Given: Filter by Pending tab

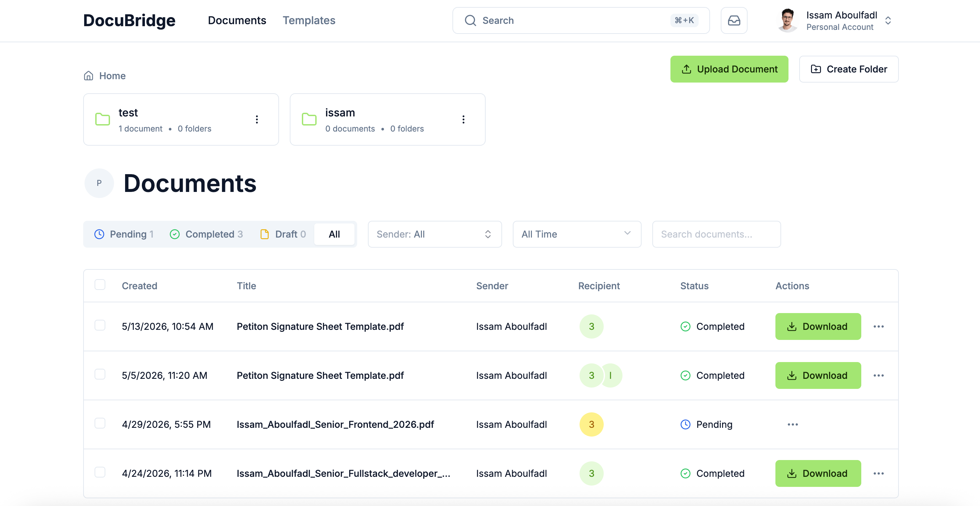Looking at the screenshot, I should (124, 234).
